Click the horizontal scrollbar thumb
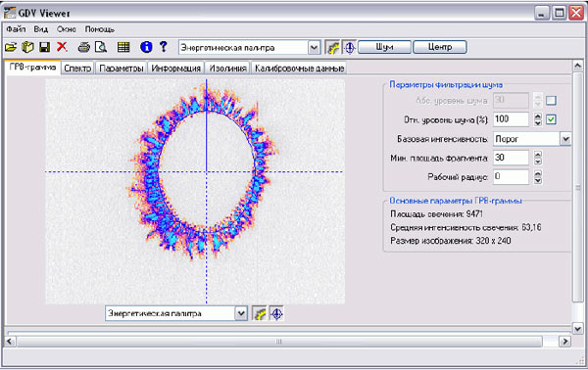This screenshot has height=370, width=588. click(x=279, y=342)
